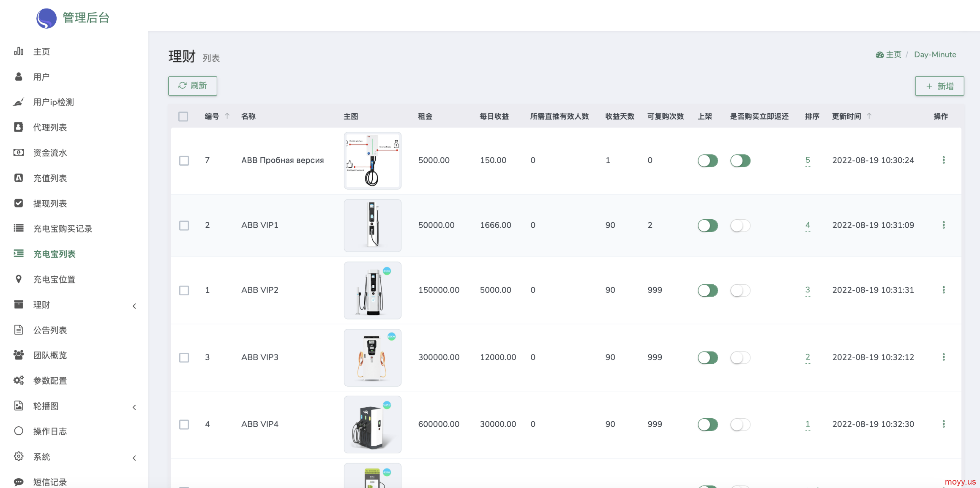Edit sort order value 4 for ABB VIP1
The height and width of the screenshot is (488, 980).
[808, 225]
